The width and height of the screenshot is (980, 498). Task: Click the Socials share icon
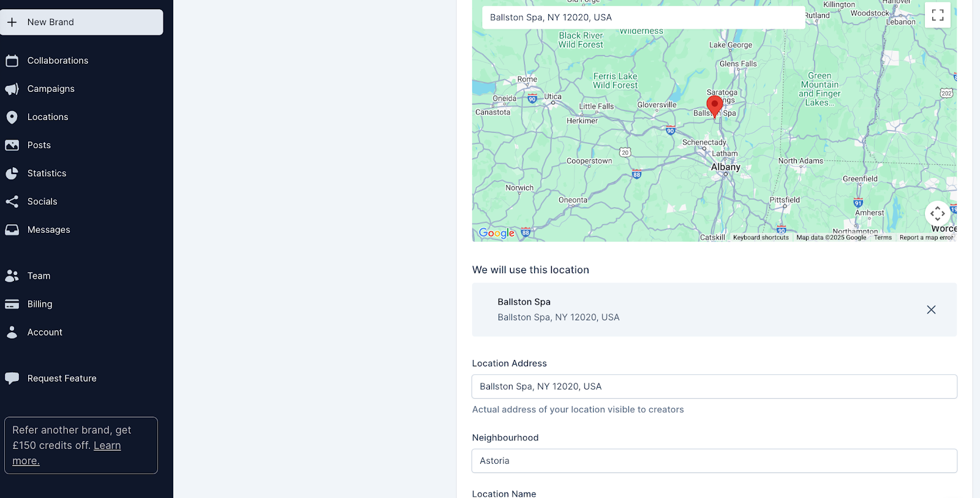coord(12,202)
